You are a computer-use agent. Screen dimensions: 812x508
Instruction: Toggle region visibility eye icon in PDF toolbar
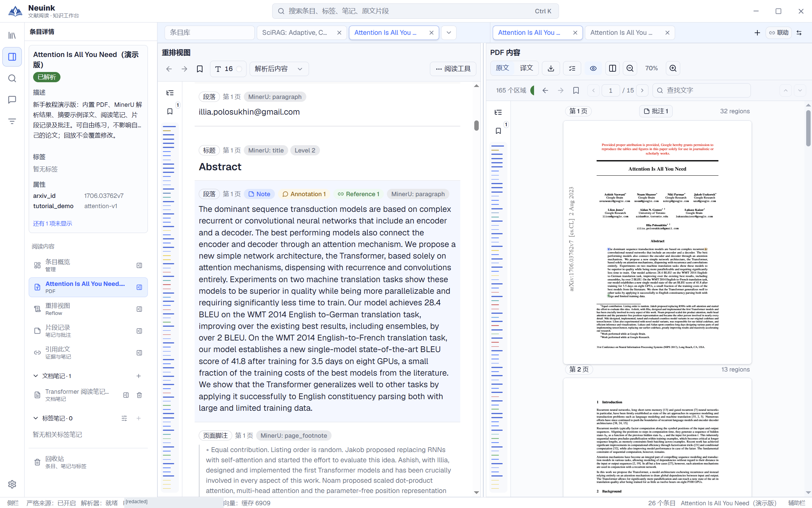pyautogui.click(x=593, y=68)
